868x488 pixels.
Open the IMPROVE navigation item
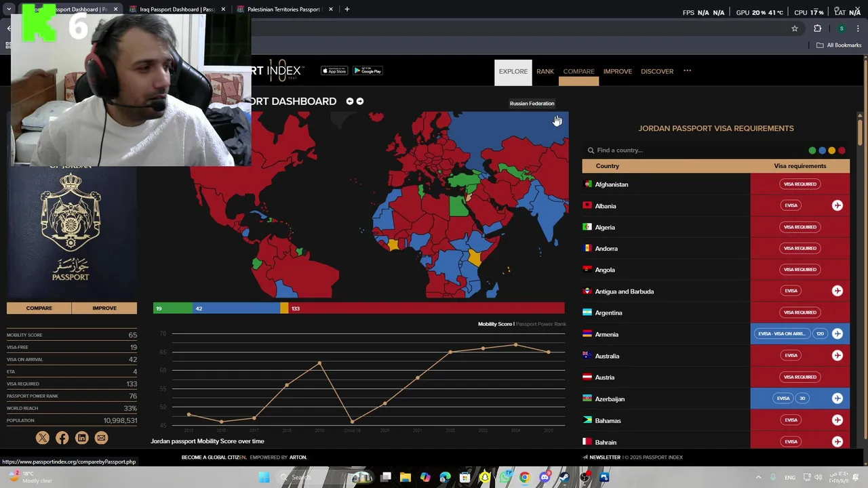point(618,71)
